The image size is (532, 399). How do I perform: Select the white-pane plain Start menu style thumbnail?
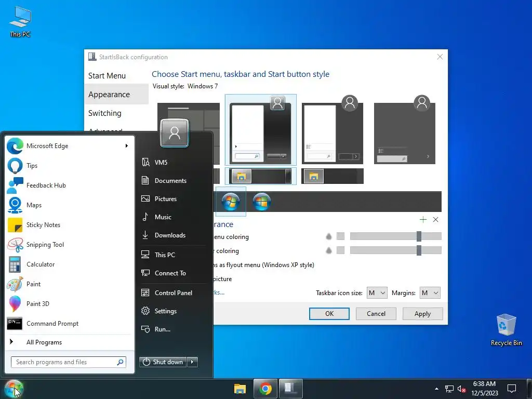click(x=332, y=130)
